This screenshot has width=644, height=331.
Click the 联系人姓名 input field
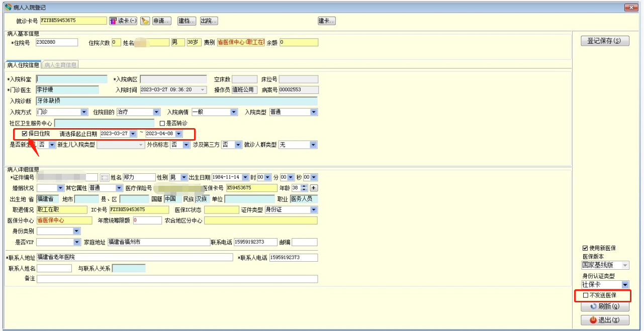pos(54,268)
